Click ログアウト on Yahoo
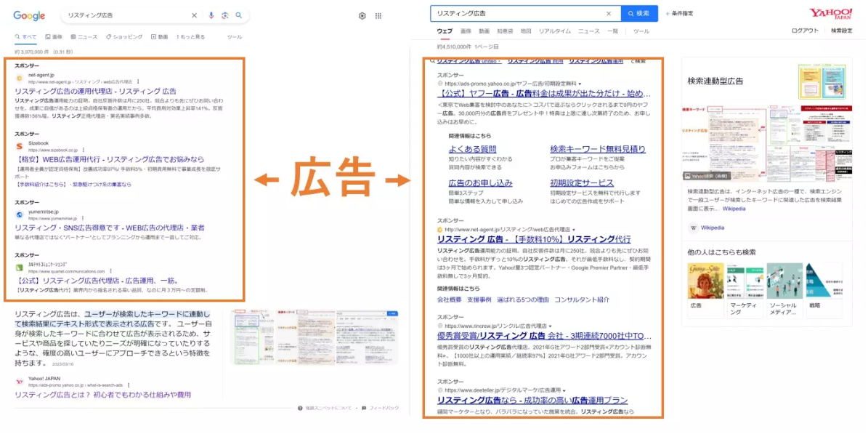Image resolution: width=868 pixels, height=434 pixels. pos(805,31)
